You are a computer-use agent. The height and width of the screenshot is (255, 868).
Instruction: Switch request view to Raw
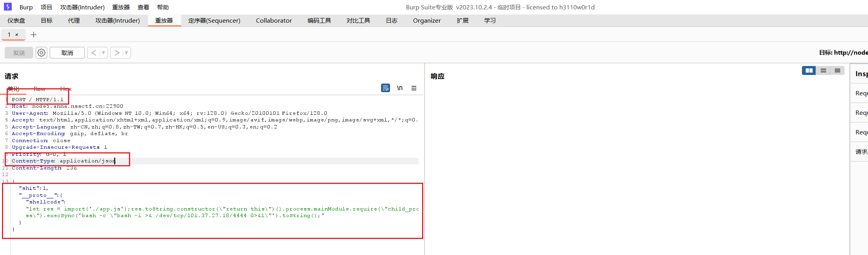click(39, 89)
